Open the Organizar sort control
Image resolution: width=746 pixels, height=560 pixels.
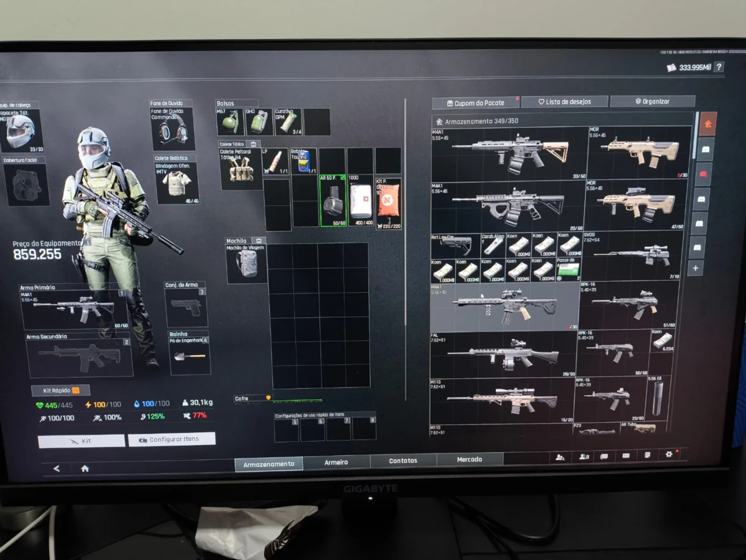[652, 101]
